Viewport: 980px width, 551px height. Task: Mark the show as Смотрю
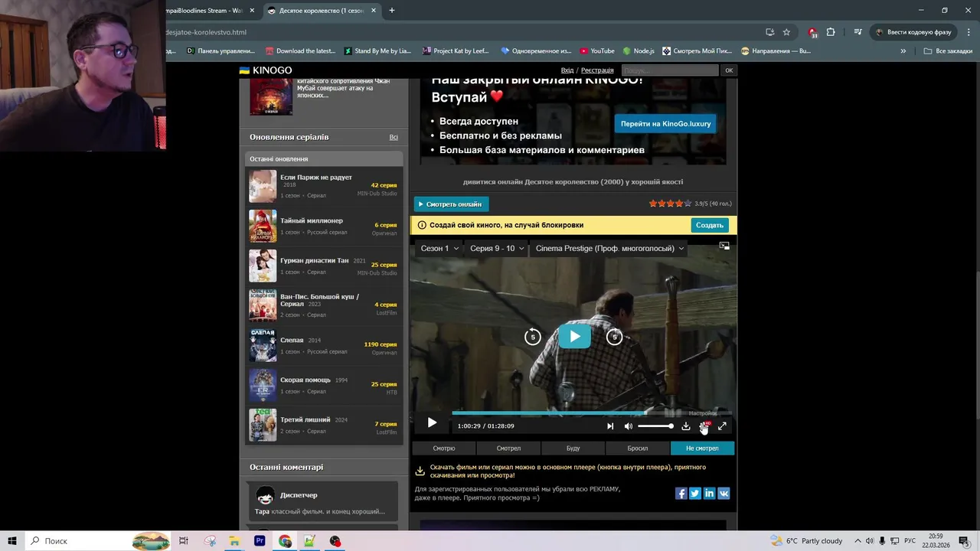point(443,448)
